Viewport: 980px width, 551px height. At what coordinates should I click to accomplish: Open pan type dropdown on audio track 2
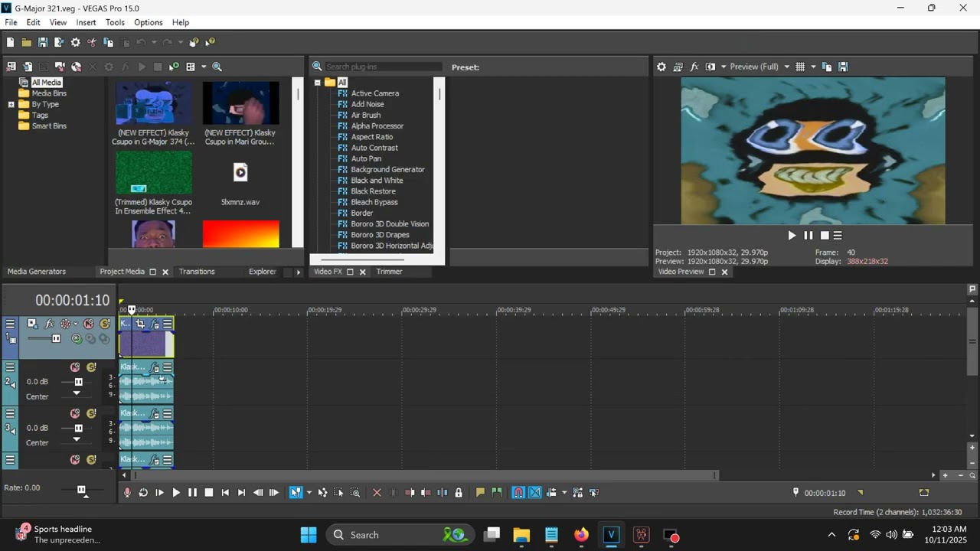(x=76, y=394)
